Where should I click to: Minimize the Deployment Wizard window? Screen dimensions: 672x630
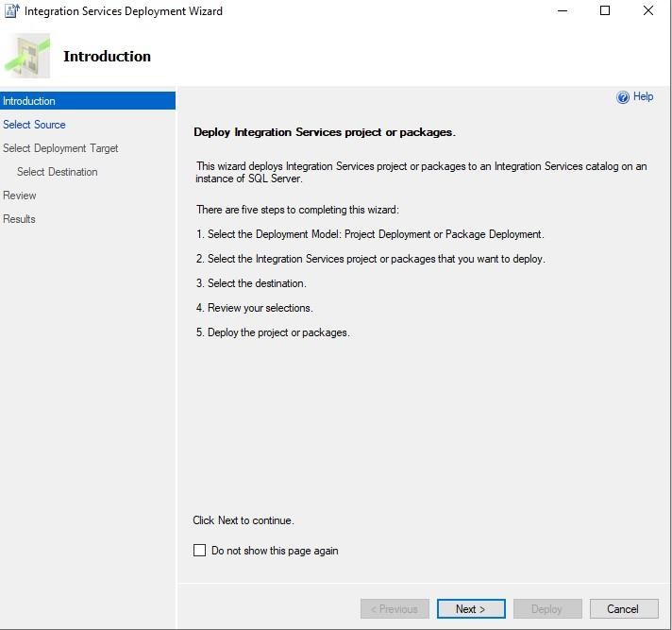coord(563,10)
